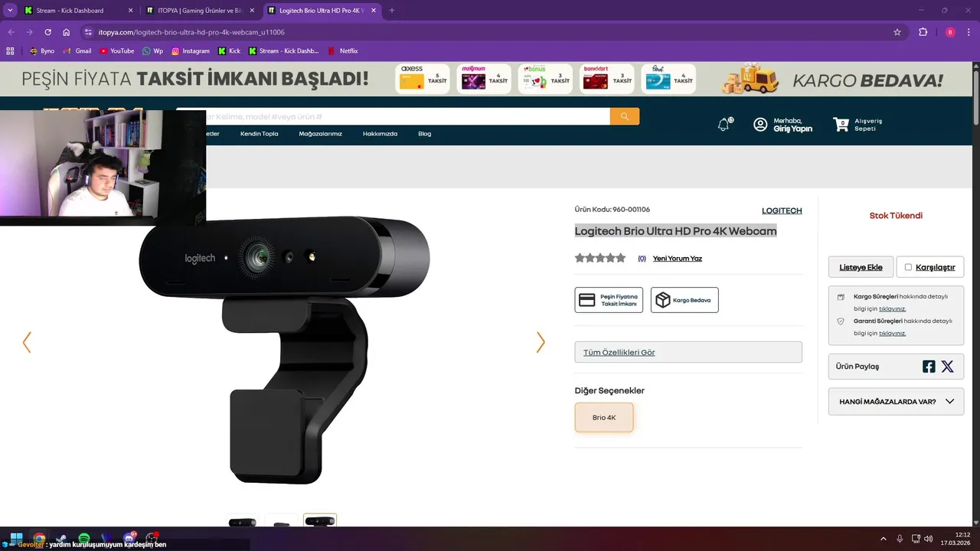Click the orange search magnifier button
This screenshot has height=551, width=980.
625,116
